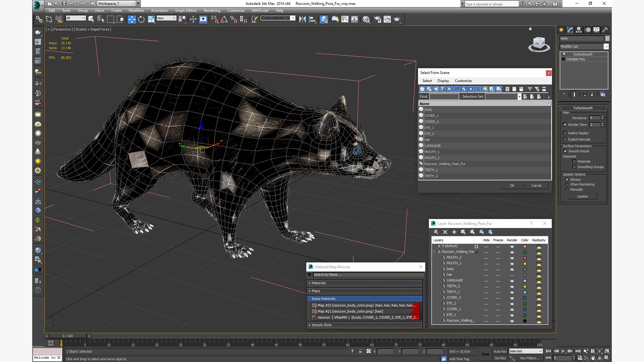
Task: Select the Manually update option
Action: 567,189
